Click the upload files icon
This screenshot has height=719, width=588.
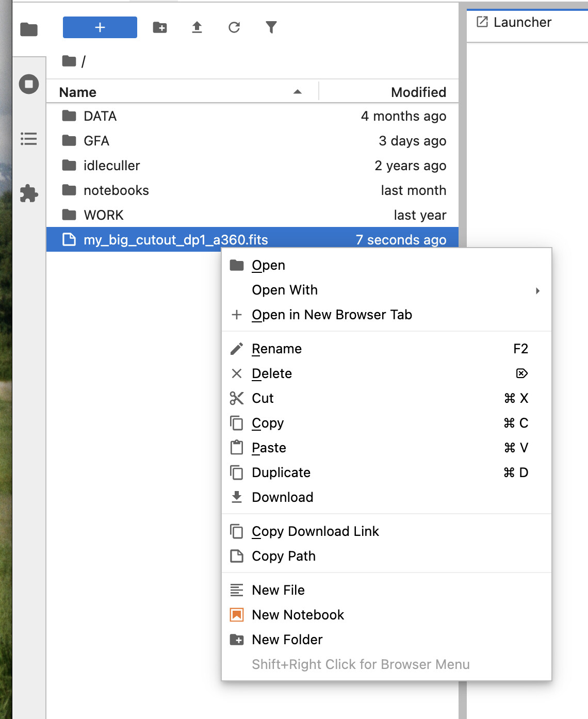coord(197,27)
